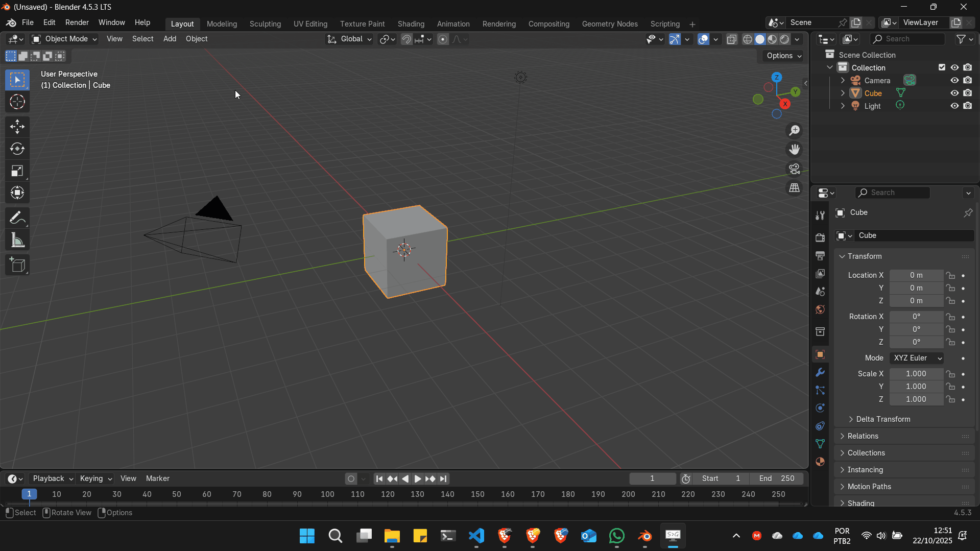The width and height of the screenshot is (980, 551).
Task: Hide the Cube in viewport
Action: 954,93
